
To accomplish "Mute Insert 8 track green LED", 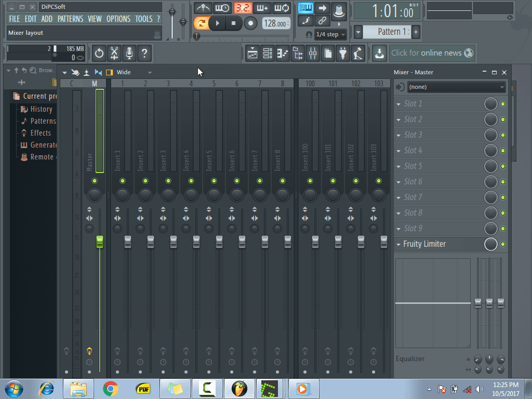I will pos(283,181).
